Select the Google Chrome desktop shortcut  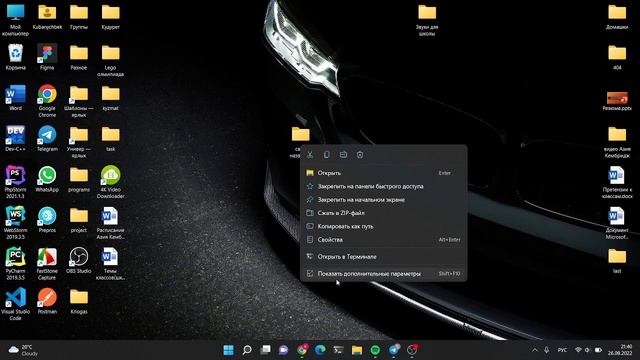(47, 101)
